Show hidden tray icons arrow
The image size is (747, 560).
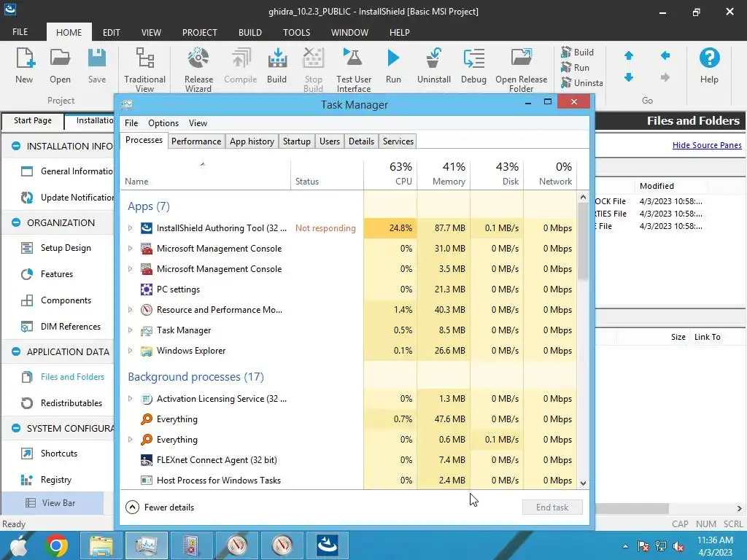click(625, 546)
